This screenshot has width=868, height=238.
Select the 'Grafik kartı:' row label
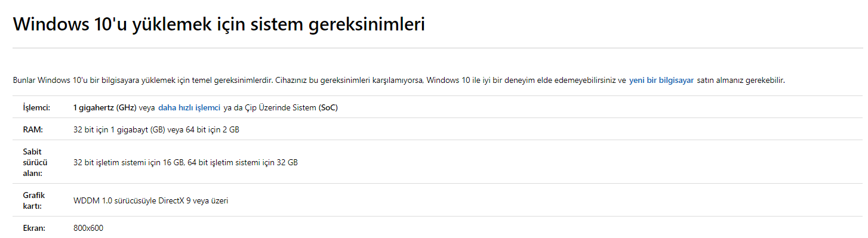click(33, 200)
